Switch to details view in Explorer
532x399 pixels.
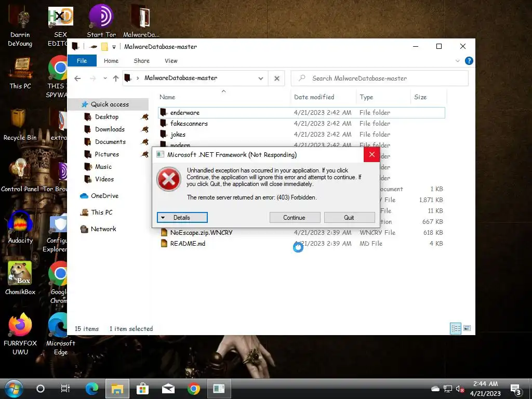point(456,328)
